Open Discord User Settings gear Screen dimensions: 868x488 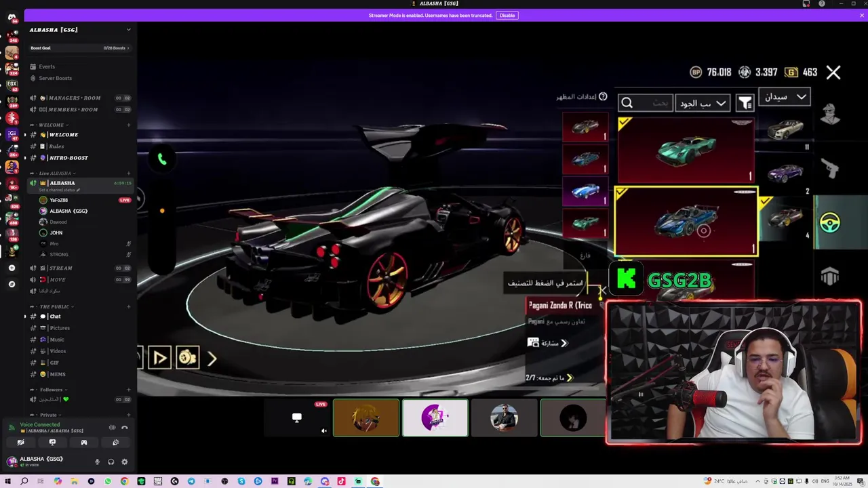pos(124,462)
